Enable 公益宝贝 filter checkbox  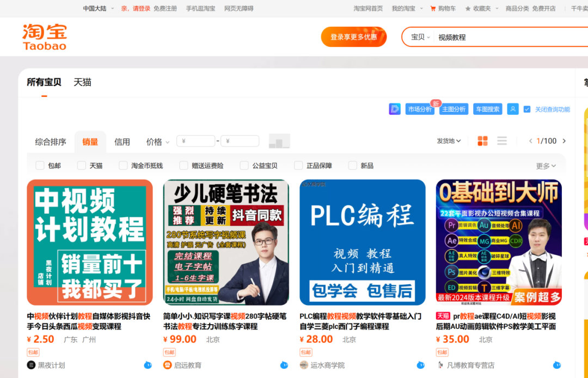point(244,166)
